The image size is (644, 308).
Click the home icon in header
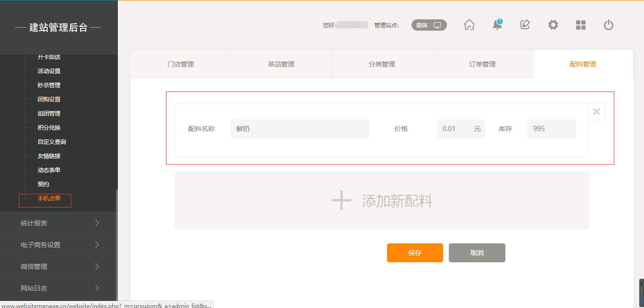coord(469,25)
